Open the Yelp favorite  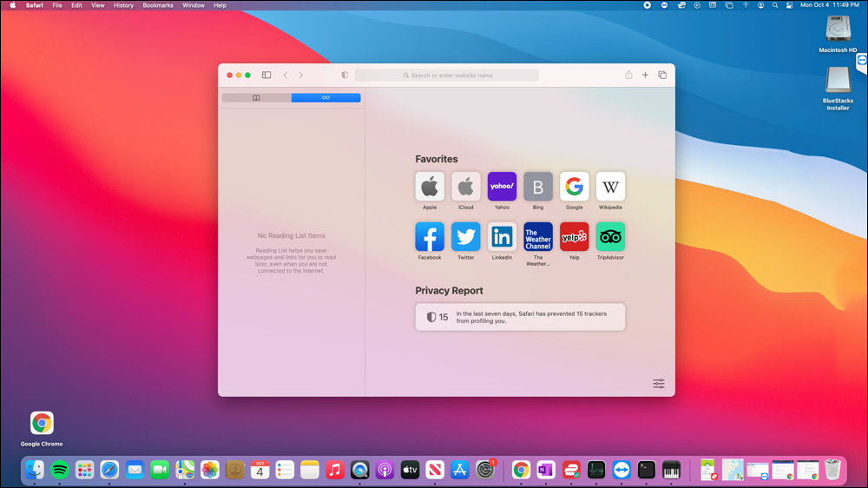574,236
